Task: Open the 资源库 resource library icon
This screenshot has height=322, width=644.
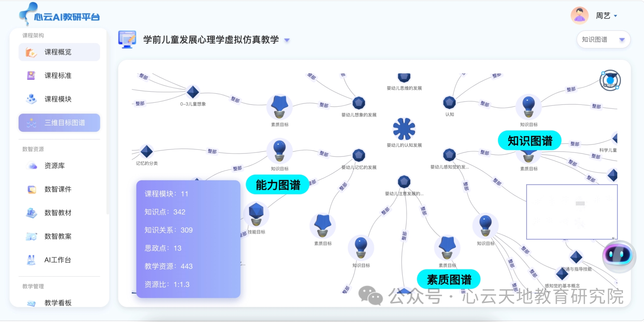Action: point(31,165)
